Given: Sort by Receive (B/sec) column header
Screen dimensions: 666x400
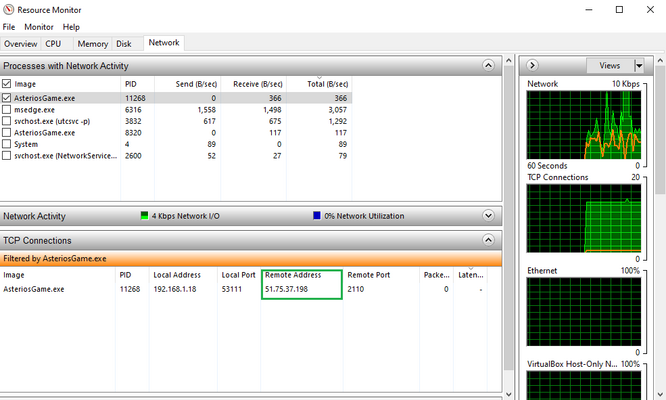Looking at the screenshot, I should tap(254, 84).
